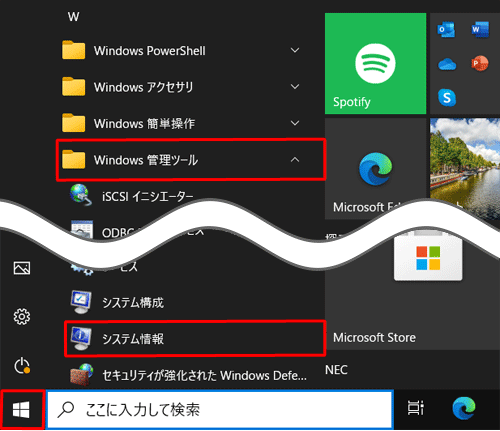500x431 pixels.
Task: Open the Windows アクセサリ folder entry
Action: tap(182, 87)
